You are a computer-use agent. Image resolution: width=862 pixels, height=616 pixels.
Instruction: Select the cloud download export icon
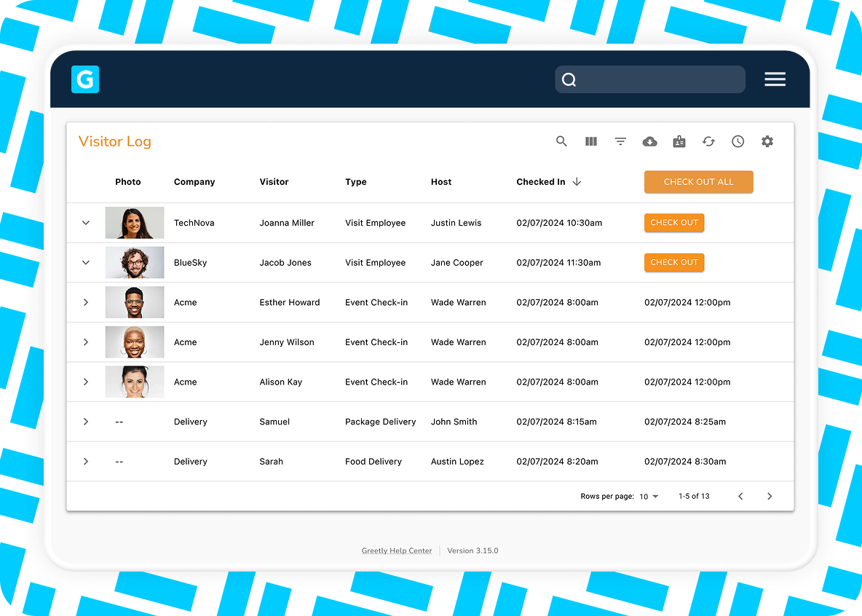(x=649, y=141)
